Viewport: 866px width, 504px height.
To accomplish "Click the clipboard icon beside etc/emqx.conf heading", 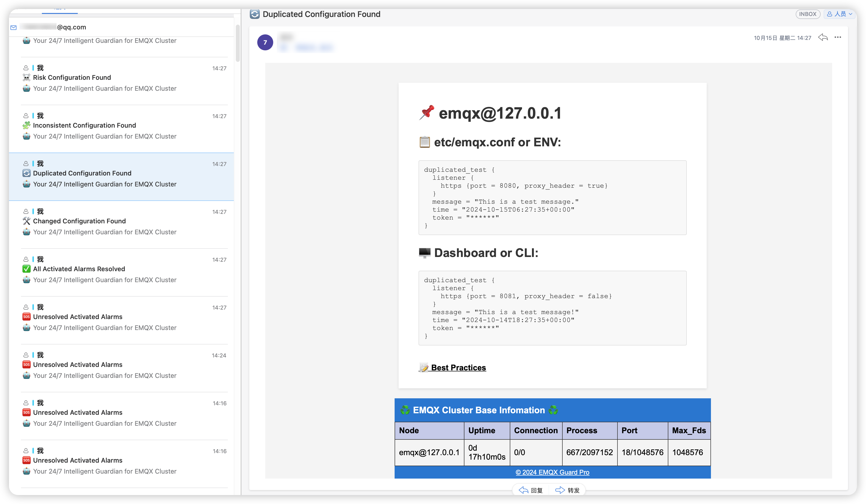I will click(425, 142).
